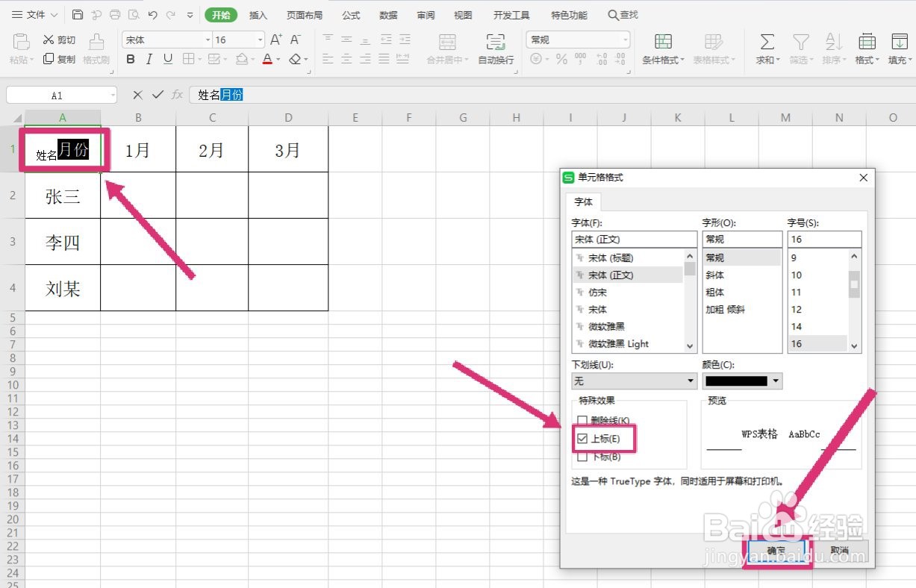Viewport: 916px width, 588px height.
Task: Click the Fill color paint bucket icon
Action: point(241,59)
